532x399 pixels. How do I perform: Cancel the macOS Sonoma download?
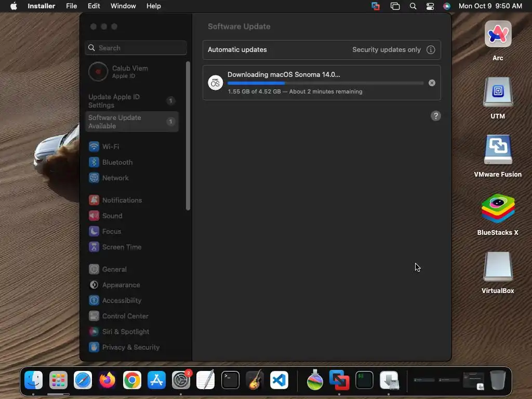[432, 83]
